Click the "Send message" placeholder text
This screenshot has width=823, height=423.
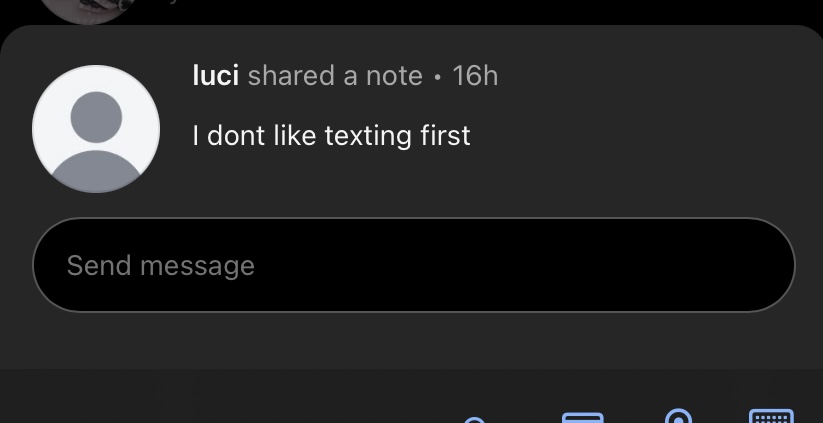pos(160,266)
